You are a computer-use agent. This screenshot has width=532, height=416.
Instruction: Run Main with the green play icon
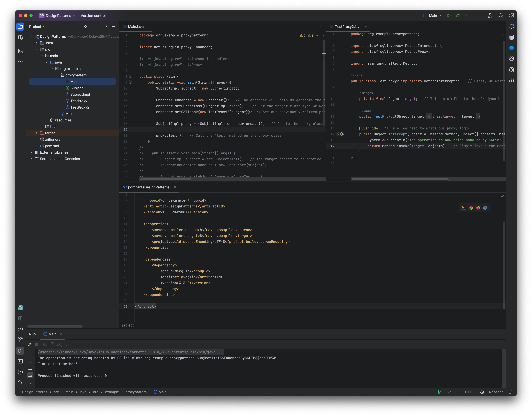(x=449, y=16)
